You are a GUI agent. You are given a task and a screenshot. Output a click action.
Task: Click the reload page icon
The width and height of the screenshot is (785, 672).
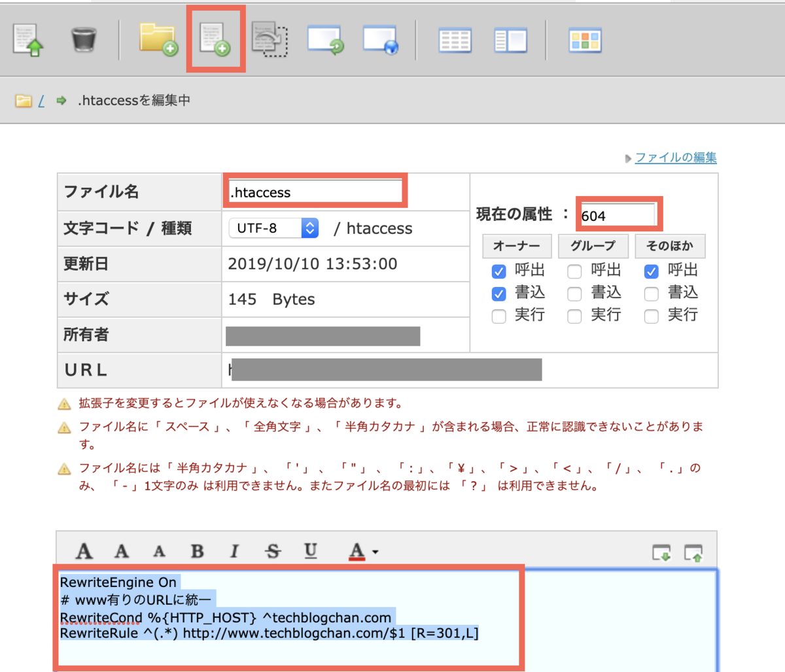pos(325,39)
